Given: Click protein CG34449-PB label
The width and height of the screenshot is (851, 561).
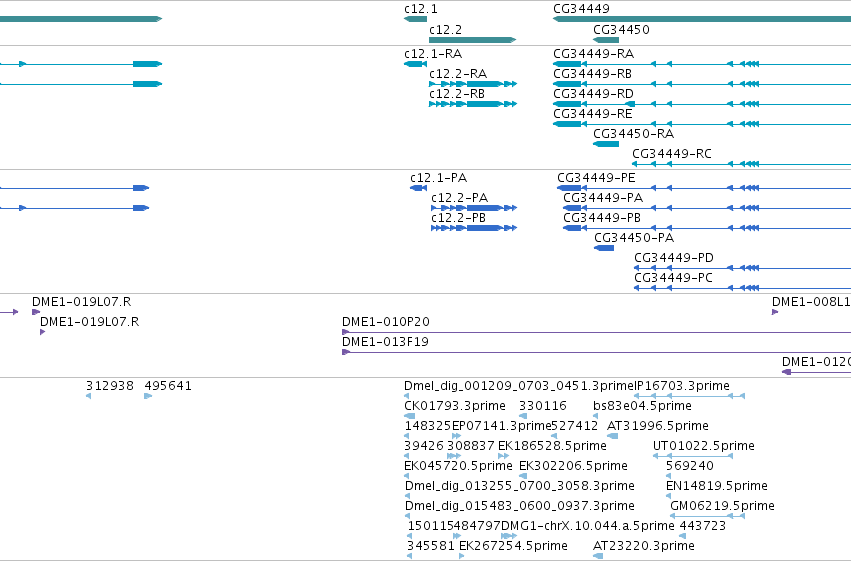Looking at the screenshot, I should tap(602, 218).
